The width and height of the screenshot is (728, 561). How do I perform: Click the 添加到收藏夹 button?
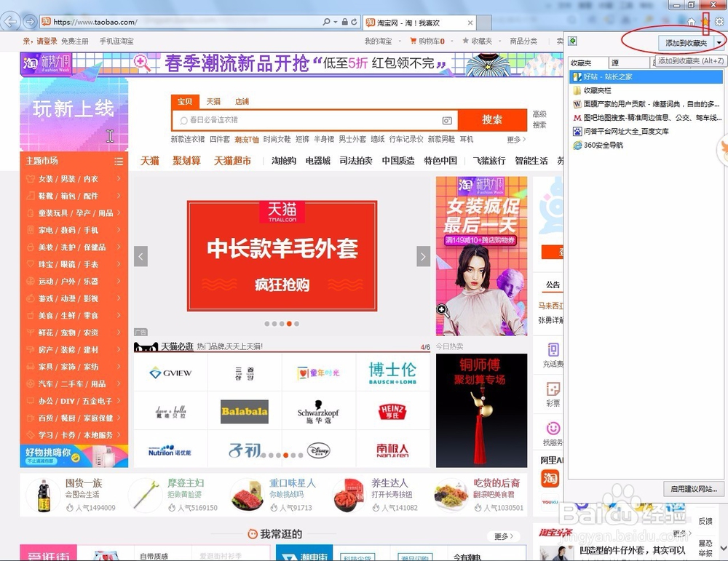point(687,43)
